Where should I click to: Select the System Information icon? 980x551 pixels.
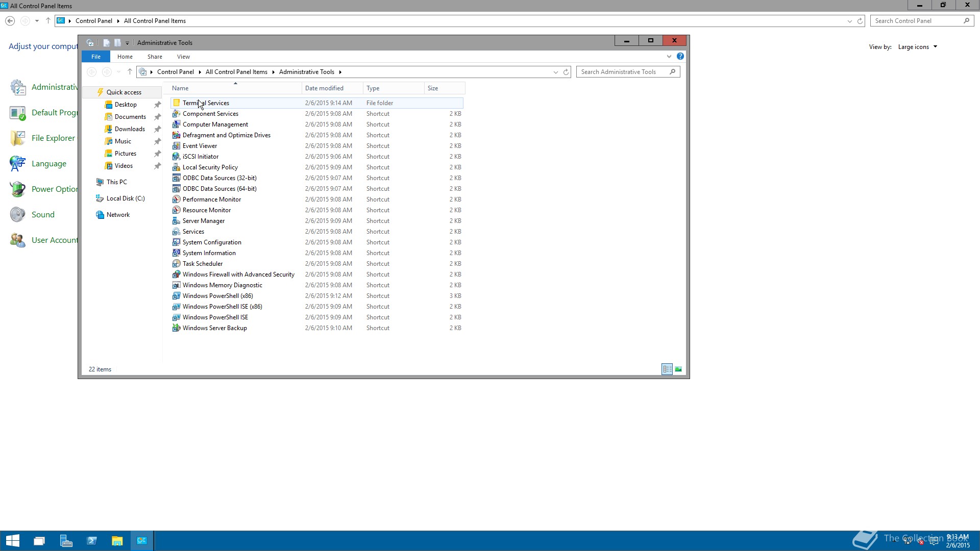[x=176, y=253]
